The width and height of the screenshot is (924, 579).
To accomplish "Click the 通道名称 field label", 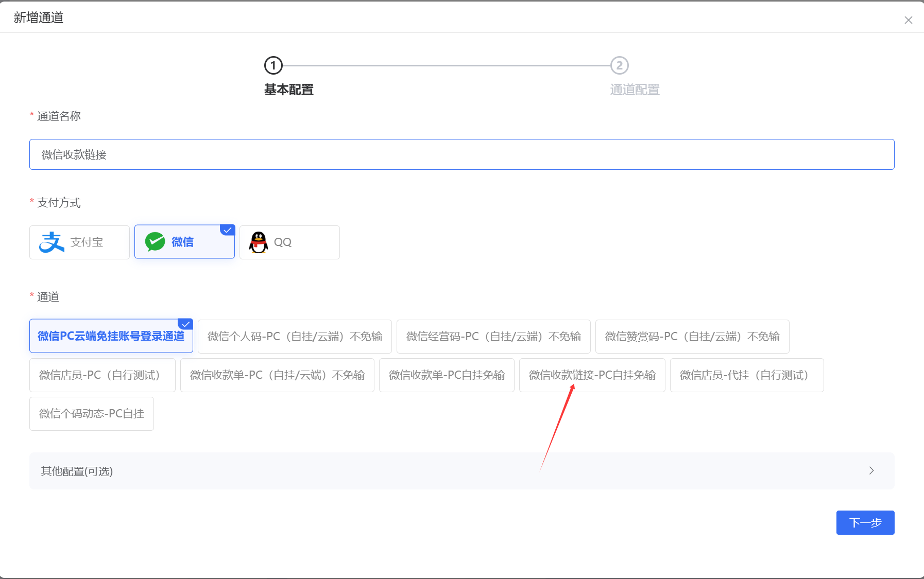I will (59, 116).
